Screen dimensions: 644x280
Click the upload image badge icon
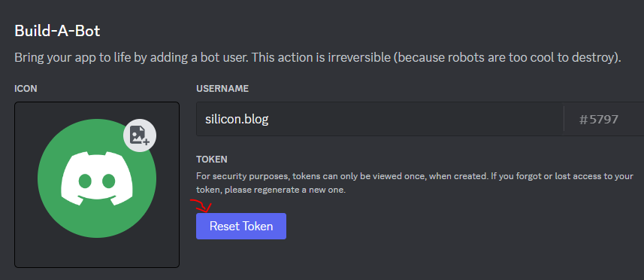[140, 135]
